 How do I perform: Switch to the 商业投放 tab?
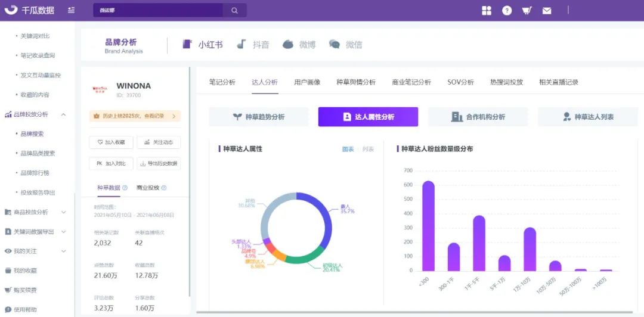tap(148, 188)
